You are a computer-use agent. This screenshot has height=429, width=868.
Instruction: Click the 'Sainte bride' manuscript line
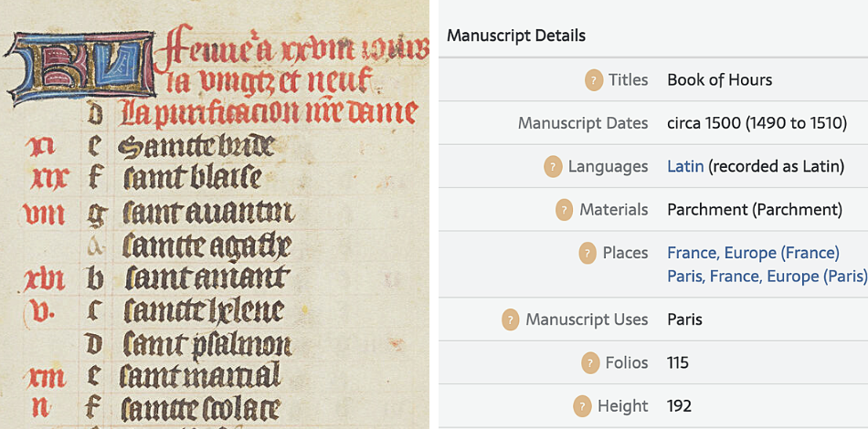coord(196,146)
